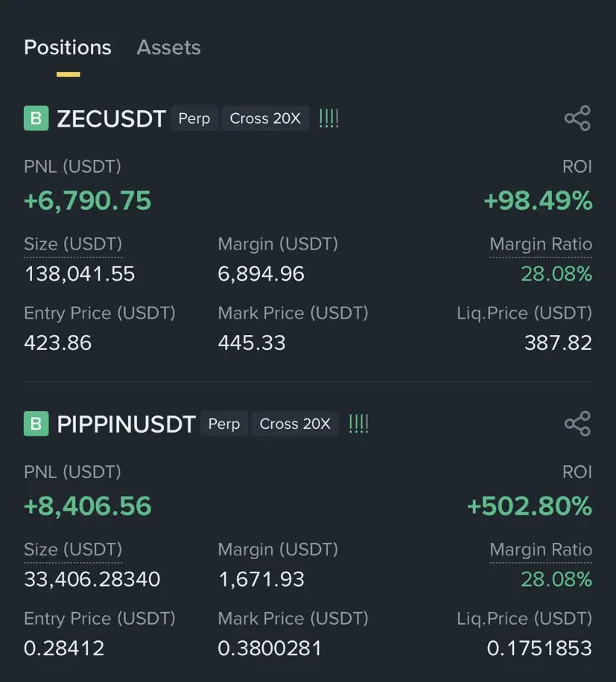The image size is (616, 682).
Task: Open PIPPINUSDT Cross 20X leverage settings
Action: [295, 424]
